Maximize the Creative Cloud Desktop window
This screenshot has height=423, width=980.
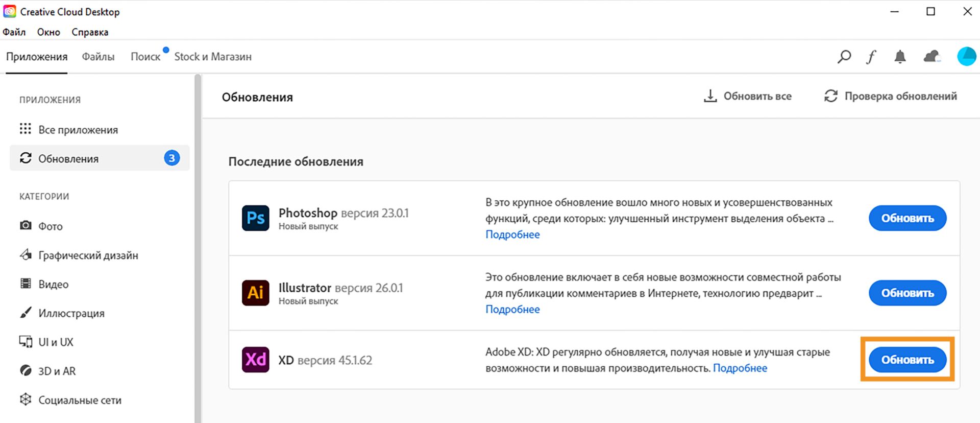pyautogui.click(x=930, y=11)
